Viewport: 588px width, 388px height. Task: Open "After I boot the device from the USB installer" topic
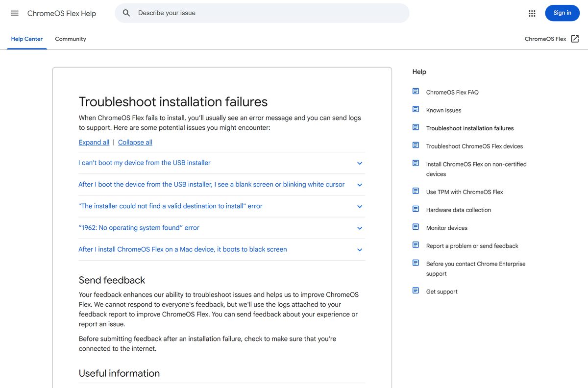[211, 184]
